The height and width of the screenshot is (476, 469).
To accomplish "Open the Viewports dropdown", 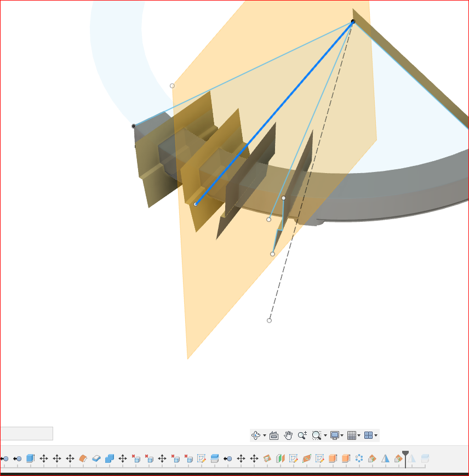I will [375, 435].
